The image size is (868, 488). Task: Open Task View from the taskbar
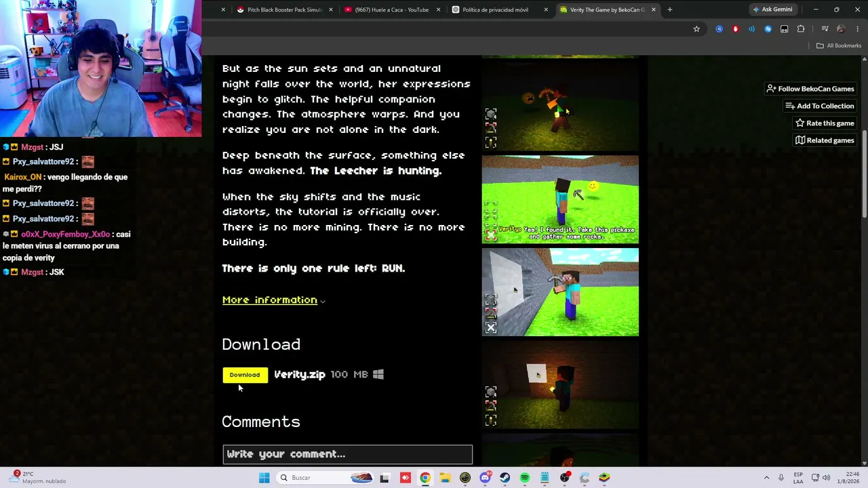(384, 478)
